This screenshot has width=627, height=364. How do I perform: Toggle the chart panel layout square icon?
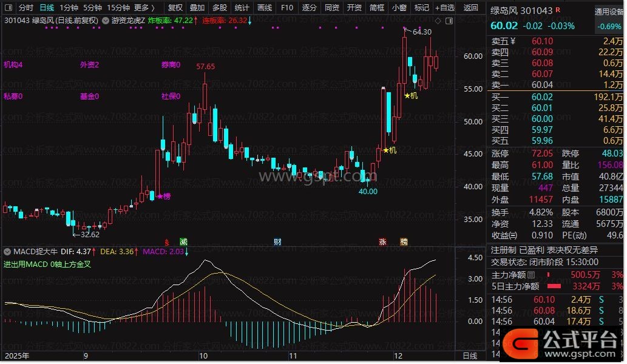[x=449, y=21]
